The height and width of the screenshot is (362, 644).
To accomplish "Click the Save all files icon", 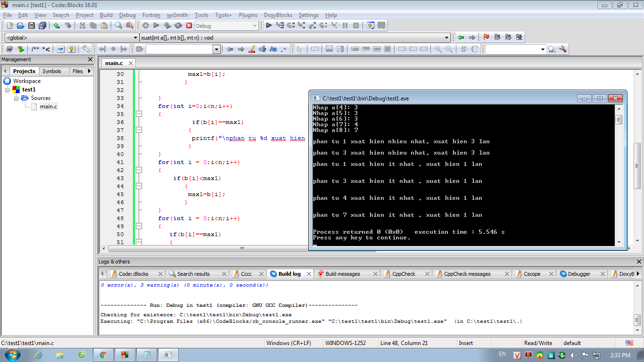I will click(x=42, y=25).
